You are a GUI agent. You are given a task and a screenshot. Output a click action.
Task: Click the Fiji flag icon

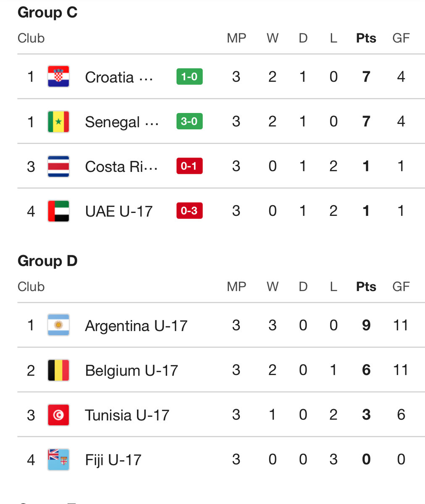(x=58, y=459)
